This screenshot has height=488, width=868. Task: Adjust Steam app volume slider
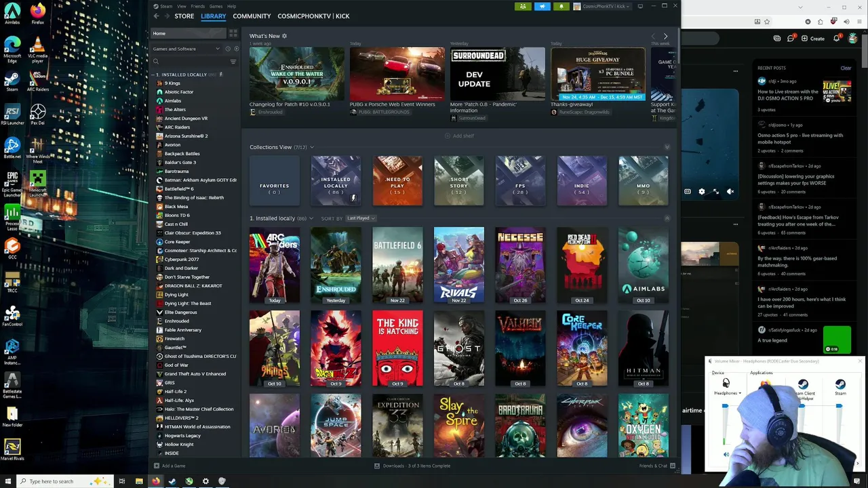coord(839,407)
